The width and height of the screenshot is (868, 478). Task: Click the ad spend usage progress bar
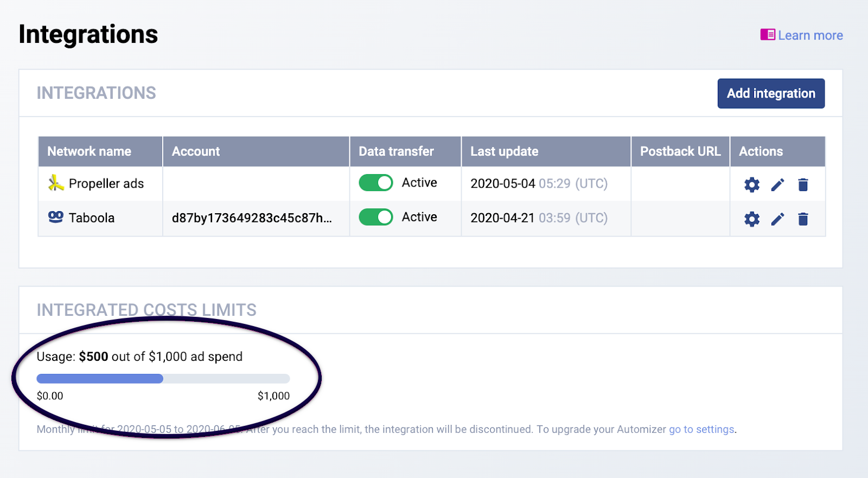(163, 379)
